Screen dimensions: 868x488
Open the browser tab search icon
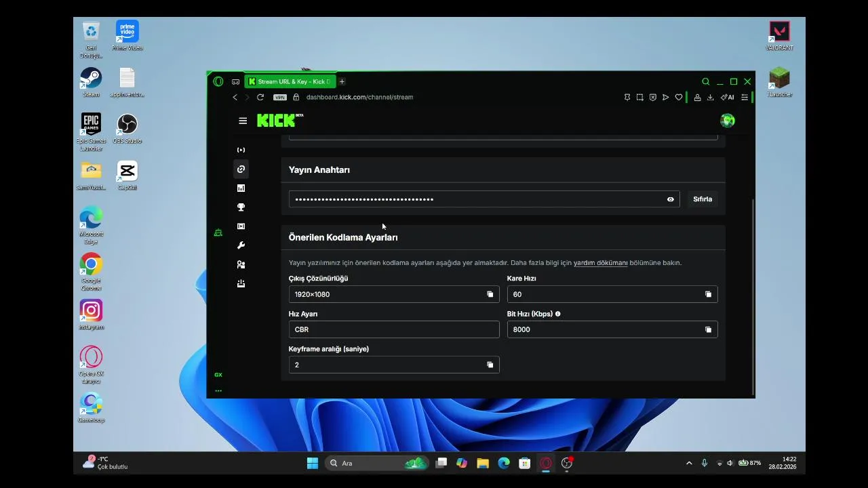706,81
